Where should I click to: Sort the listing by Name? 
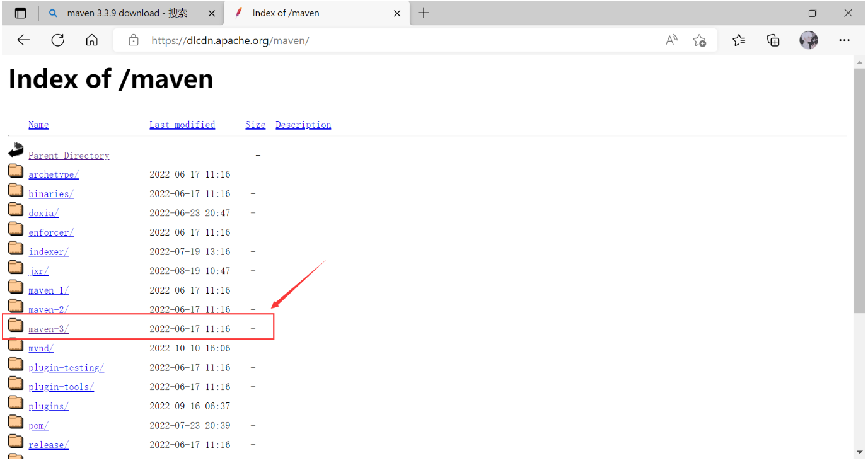(38, 125)
